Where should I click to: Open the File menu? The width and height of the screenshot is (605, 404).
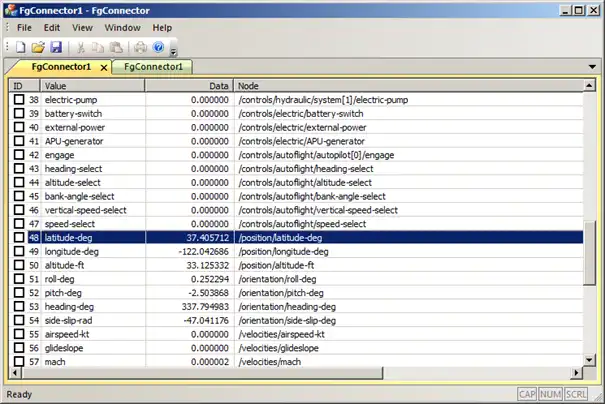pos(24,28)
